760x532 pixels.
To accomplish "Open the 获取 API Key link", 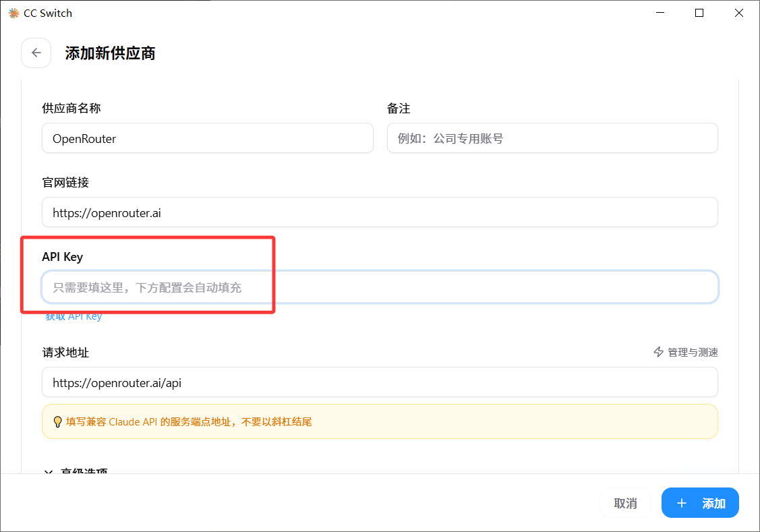I will pyautogui.click(x=74, y=316).
